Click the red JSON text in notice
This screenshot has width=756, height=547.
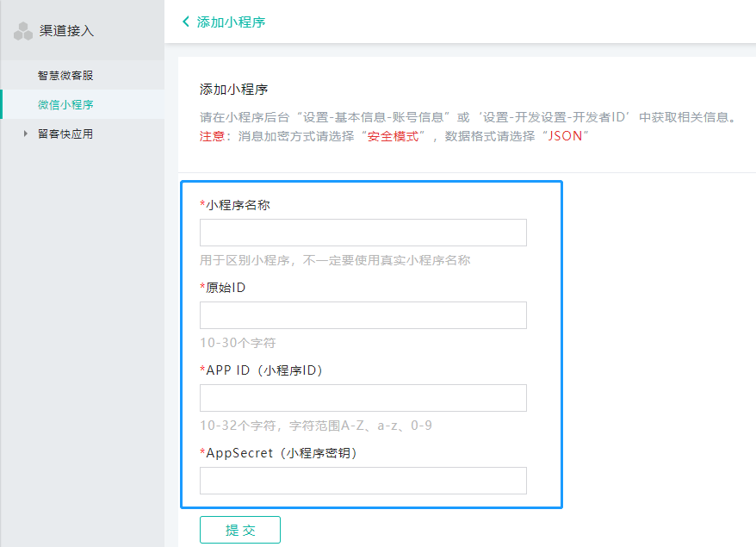pos(565,136)
